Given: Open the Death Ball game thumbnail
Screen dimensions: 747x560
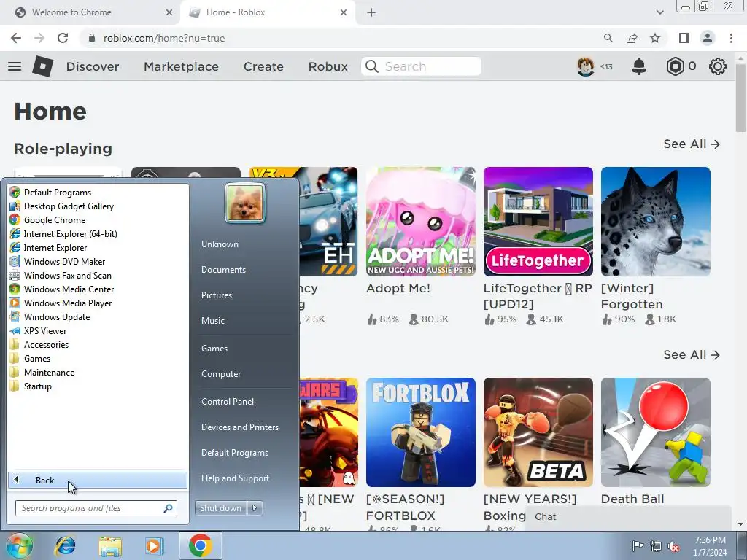Looking at the screenshot, I should (x=656, y=432).
